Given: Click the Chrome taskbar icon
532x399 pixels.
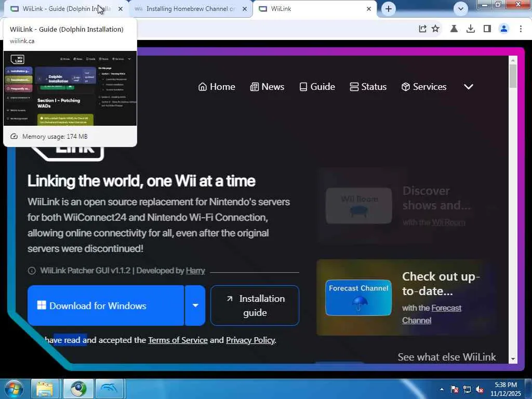Looking at the screenshot, I should (79, 389).
